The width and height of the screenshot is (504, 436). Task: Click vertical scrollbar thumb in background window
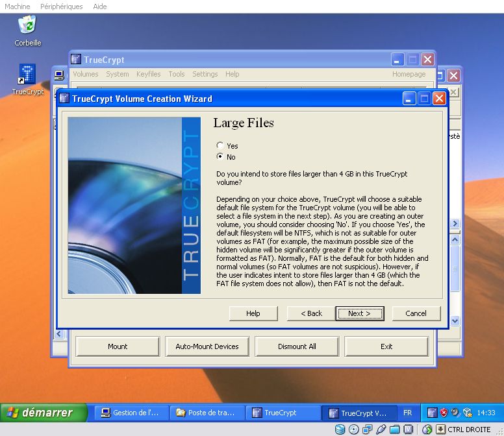coord(455,269)
